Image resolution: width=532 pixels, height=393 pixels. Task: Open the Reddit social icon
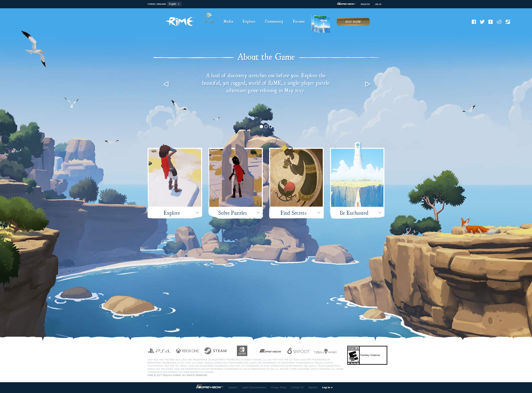(x=499, y=22)
